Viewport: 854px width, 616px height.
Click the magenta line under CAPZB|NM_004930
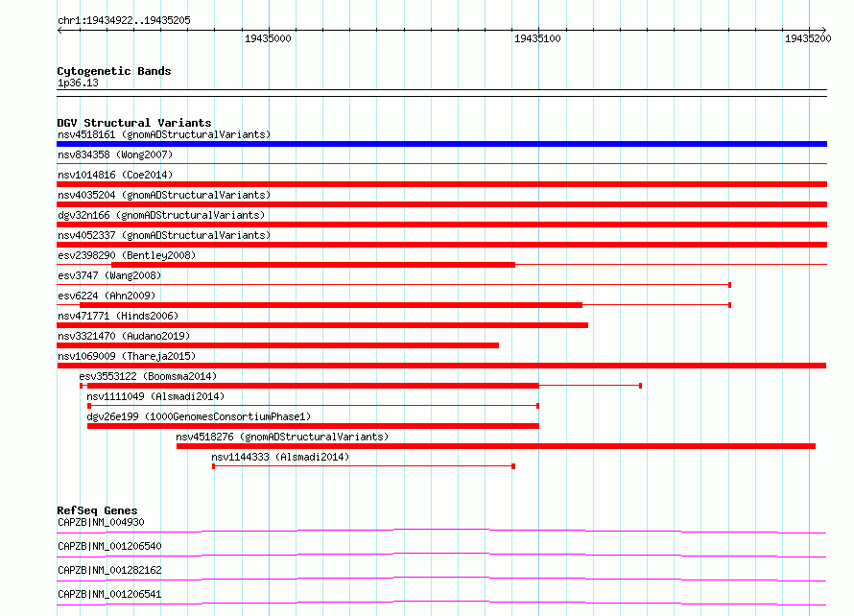coord(441,531)
